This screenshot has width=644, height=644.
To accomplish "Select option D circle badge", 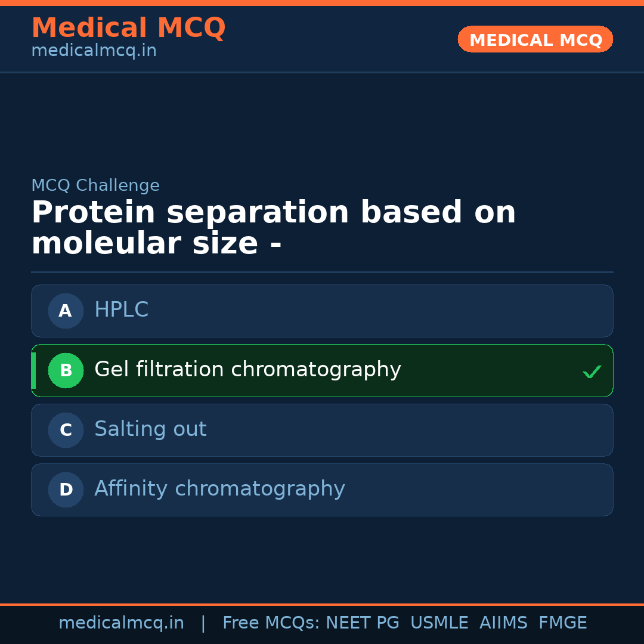I will [66, 490].
